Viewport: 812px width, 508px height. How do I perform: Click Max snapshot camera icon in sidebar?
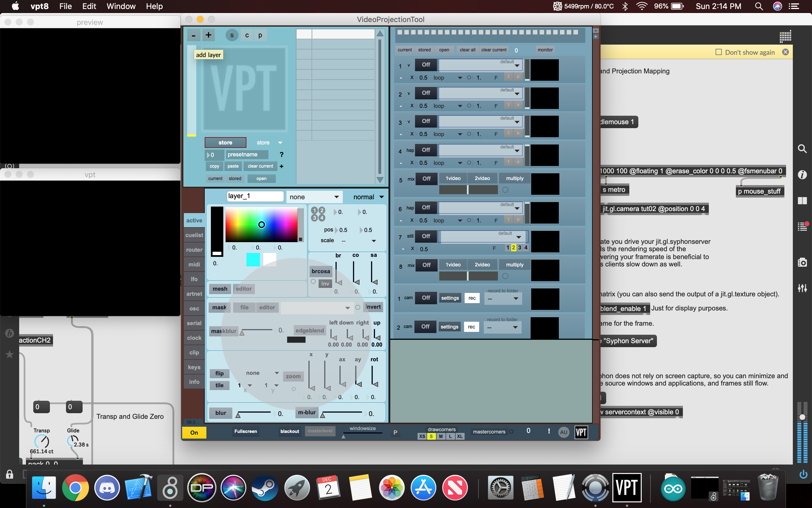point(802,262)
